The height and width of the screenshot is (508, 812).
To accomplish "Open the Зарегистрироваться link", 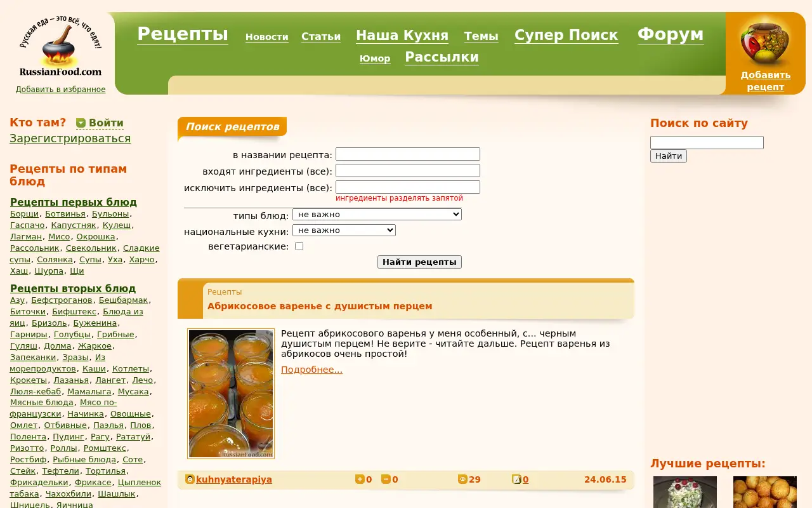I will tap(70, 138).
